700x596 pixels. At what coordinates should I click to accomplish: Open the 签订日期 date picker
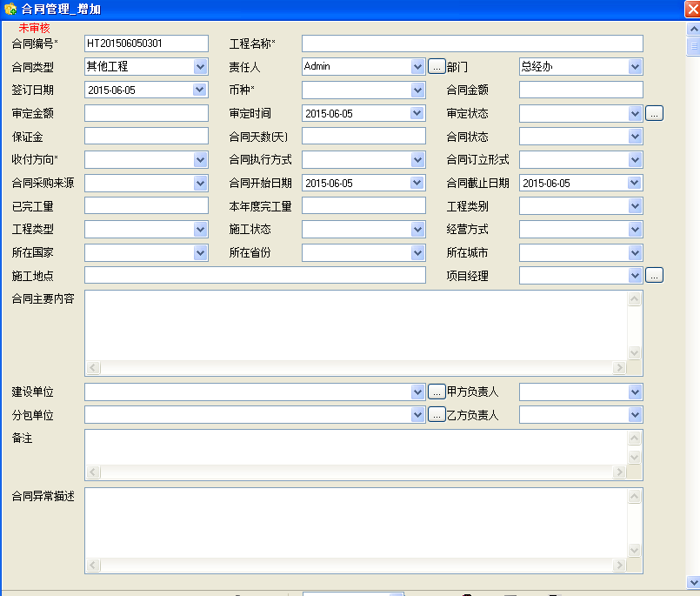coord(200,90)
